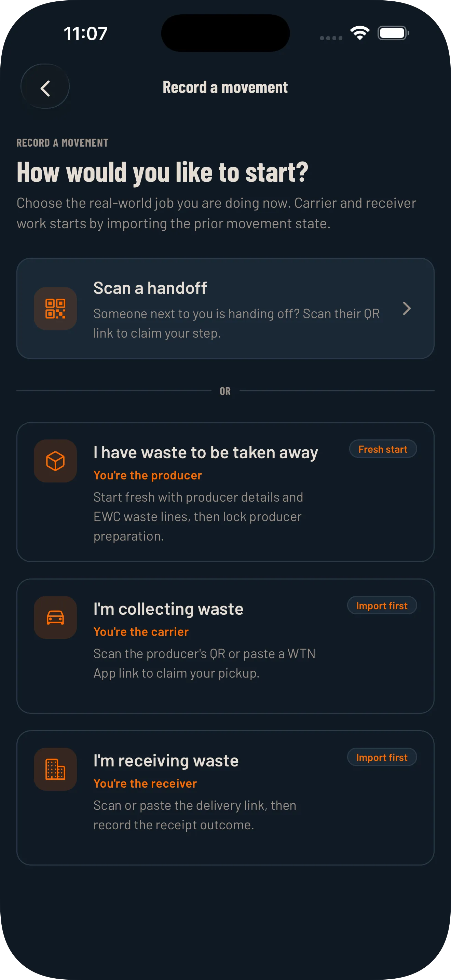Viewport: 451px width, 980px height.
Task: Choose I have waste to be taken away
Action: [225, 492]
